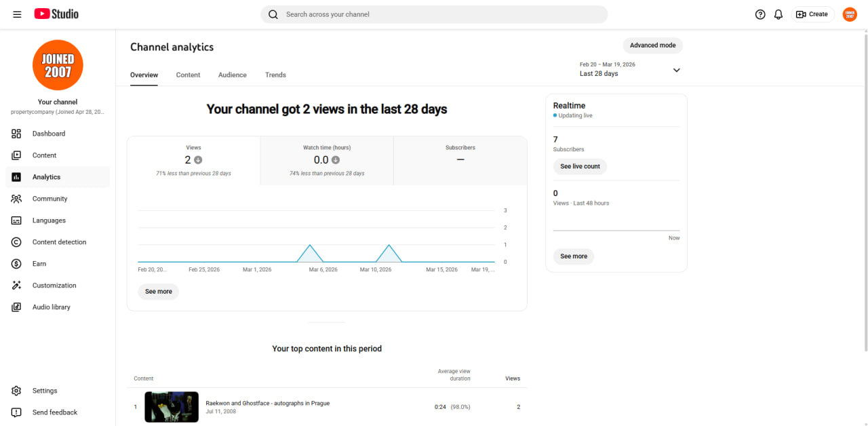Click the Dashboard sidebar icon
The width and height of the screenshot is (868, 426).
pos(17,134)
